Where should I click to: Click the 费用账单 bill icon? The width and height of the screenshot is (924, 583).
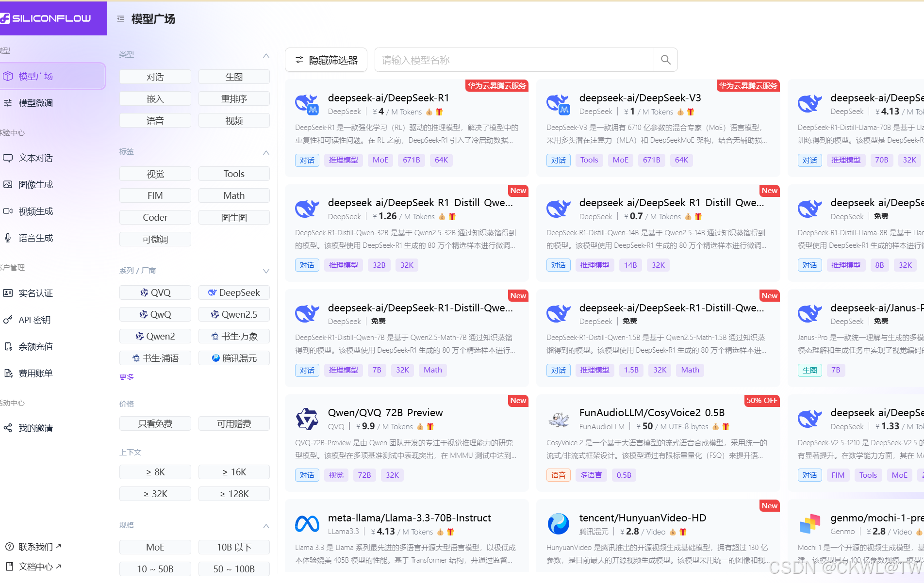coord(8,373)
